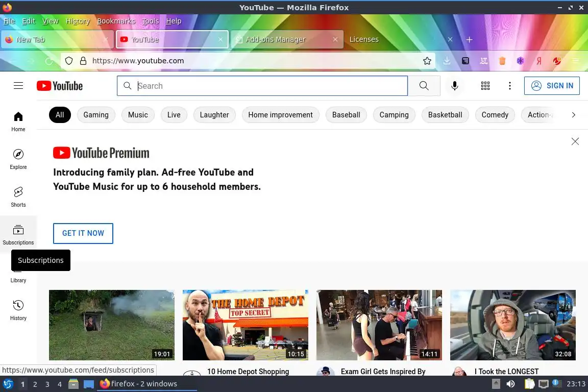This screenshot has height=392, width=588.
Task: Open the YouTube apps grid
Action: click(485, 86)
